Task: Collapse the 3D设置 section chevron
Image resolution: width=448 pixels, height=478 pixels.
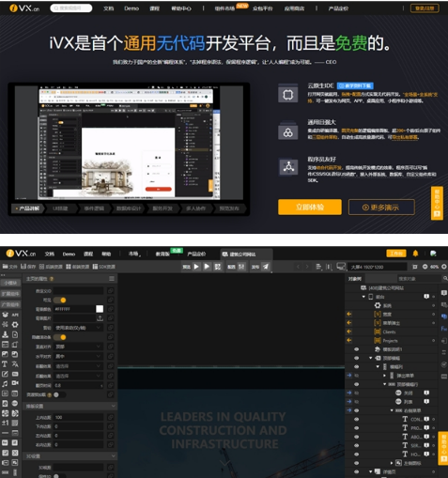Action: tap(113, 456)
